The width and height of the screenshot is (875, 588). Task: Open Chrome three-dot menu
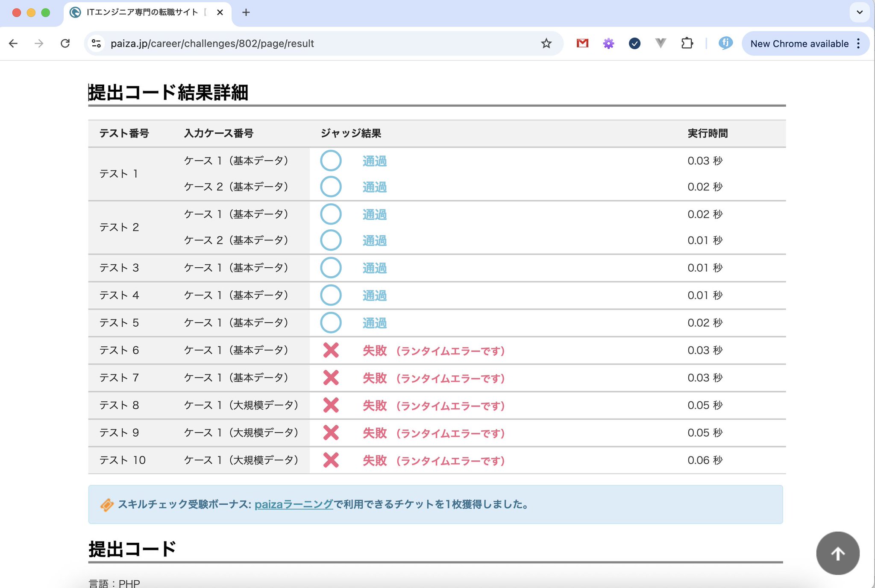coord(858,44)
